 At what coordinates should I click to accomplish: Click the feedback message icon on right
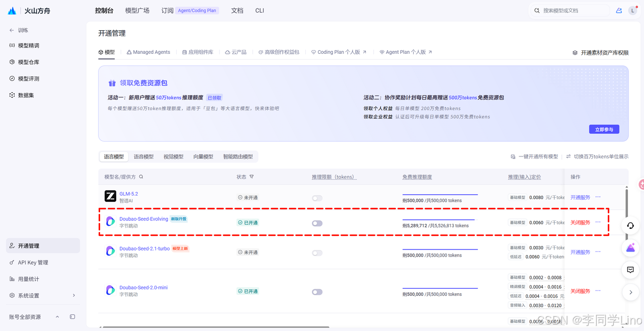pos(630,270)
